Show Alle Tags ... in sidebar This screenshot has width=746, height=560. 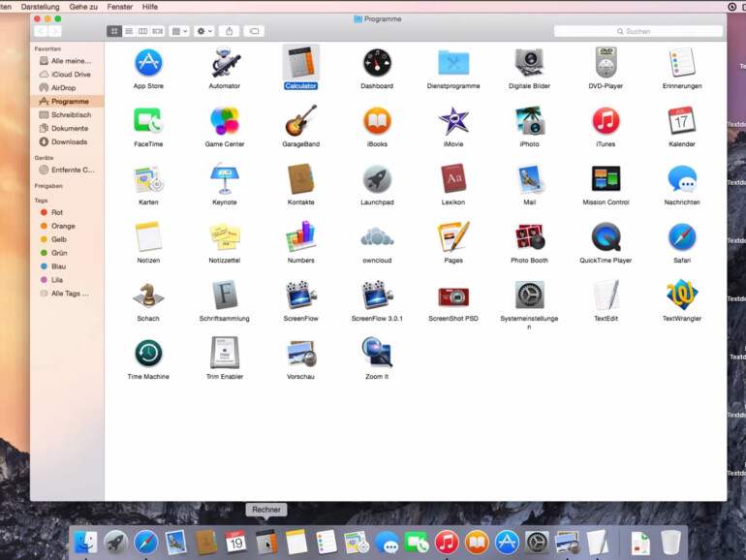tap(67, 294)
